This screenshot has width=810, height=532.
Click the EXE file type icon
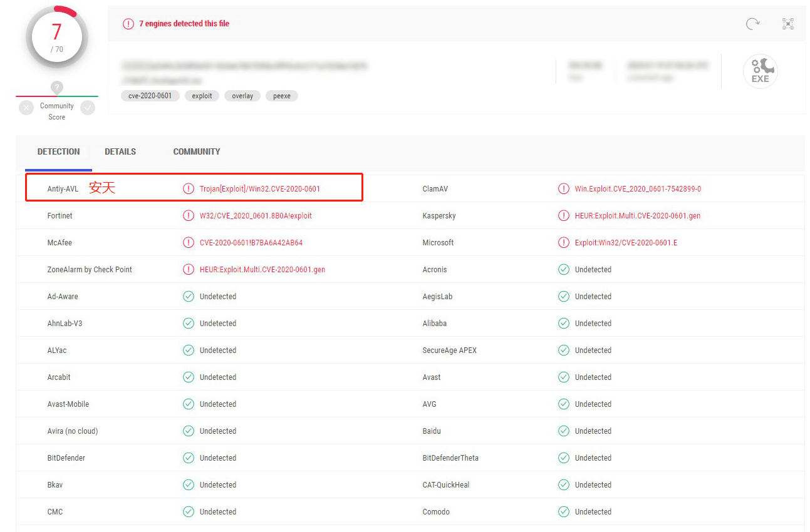[760, 71]
